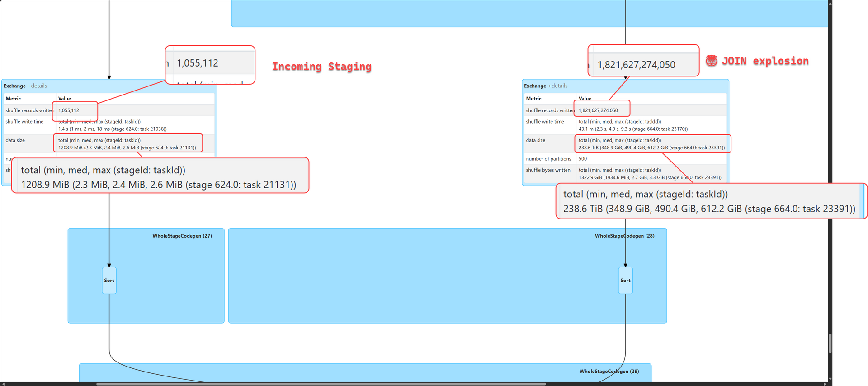Click 'shuffle write time' label beside the 43.1 m value
Viewport: 868px width, 386px height.
pos(545,122)
